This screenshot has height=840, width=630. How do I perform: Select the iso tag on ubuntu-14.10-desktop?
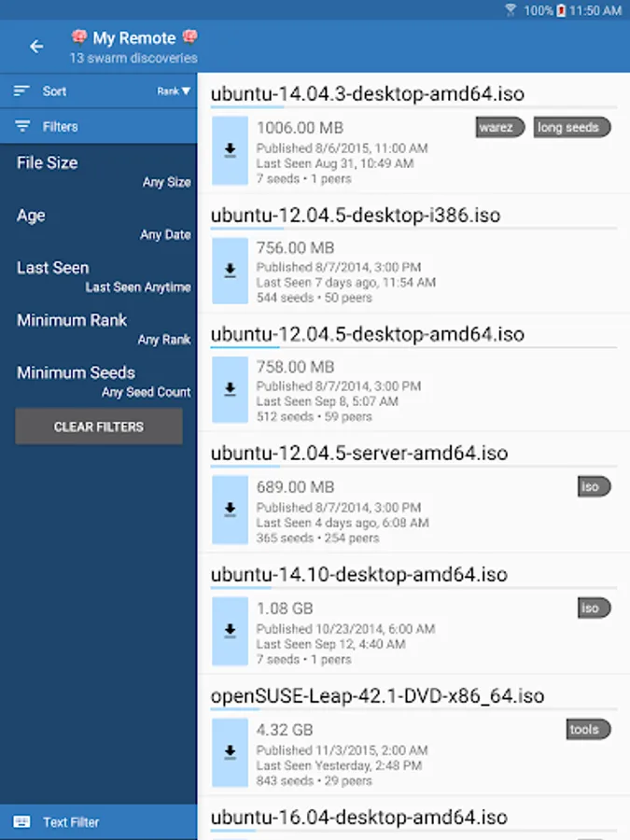pyautogui.click(x=594, y=608)
